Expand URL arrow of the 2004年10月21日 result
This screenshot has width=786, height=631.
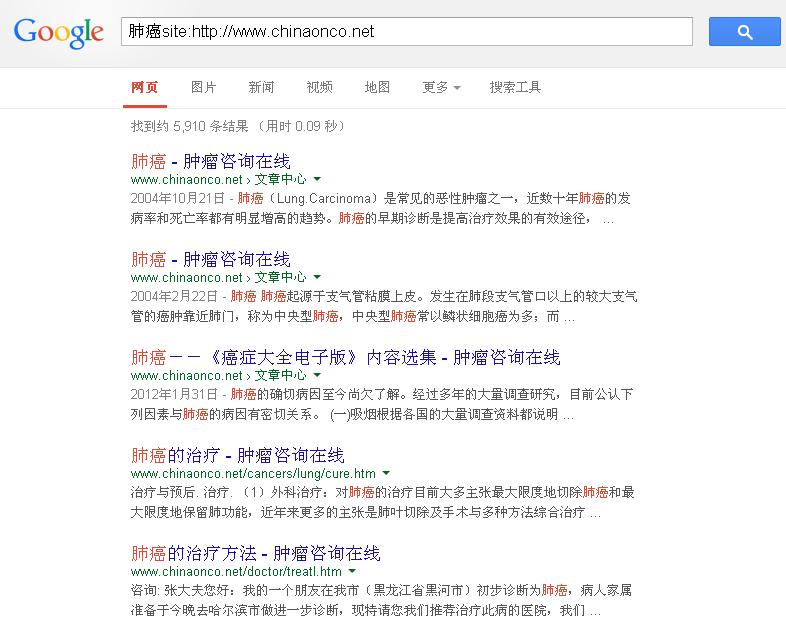317,179
